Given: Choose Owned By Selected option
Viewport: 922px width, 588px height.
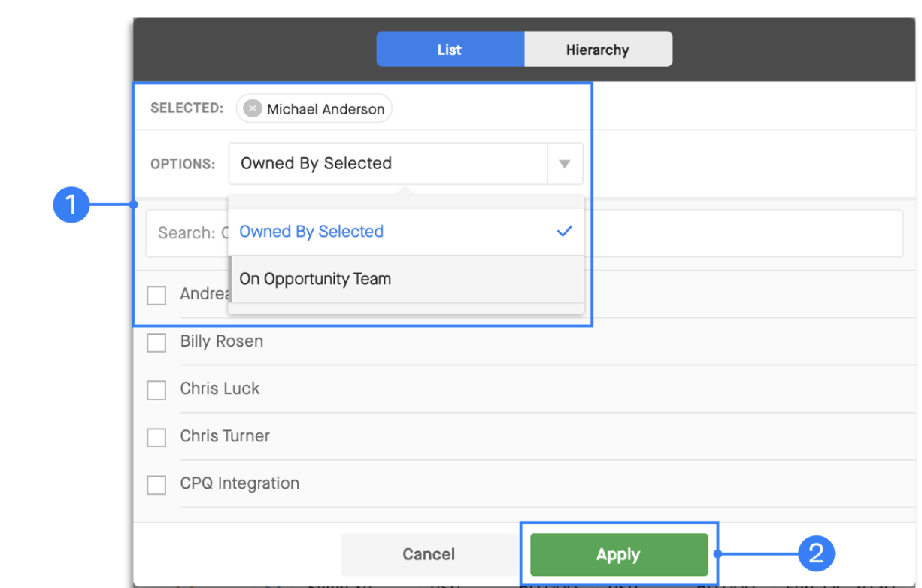Looking at the screenshot, I should (x=406, y=232).
